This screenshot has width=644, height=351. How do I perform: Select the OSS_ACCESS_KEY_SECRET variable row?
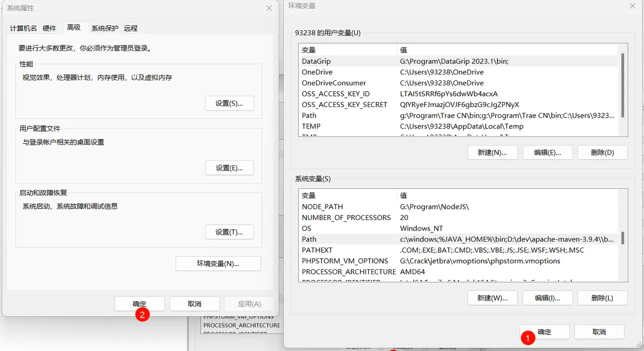pos(458,104)
